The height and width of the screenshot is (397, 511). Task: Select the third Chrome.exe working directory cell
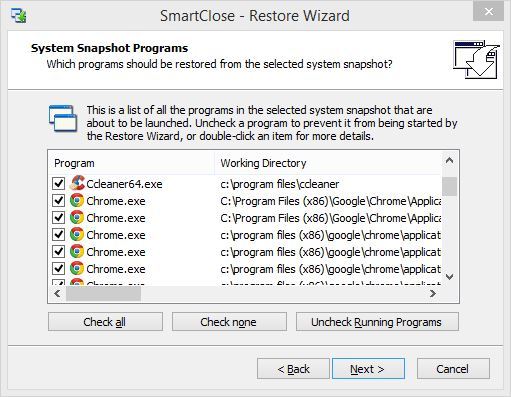330,235
